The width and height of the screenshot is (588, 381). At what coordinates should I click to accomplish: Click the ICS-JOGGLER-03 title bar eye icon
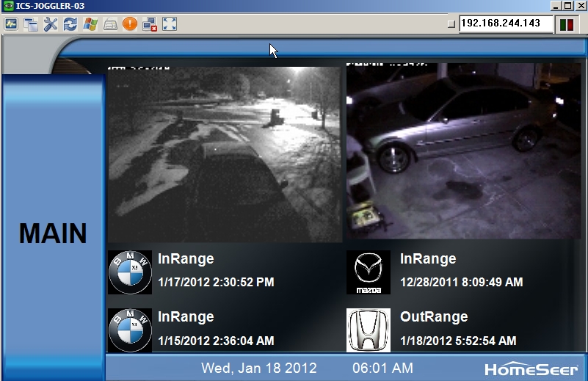[x=8, y=6]
